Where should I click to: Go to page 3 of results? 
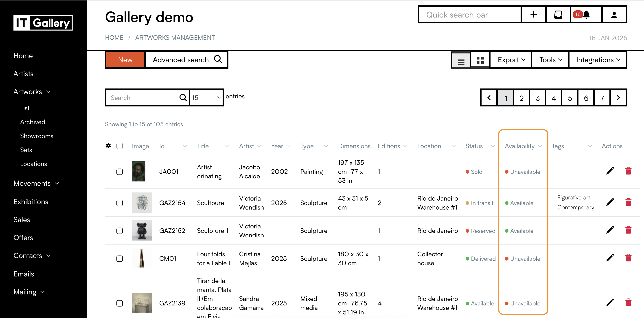tap(537, 98)
